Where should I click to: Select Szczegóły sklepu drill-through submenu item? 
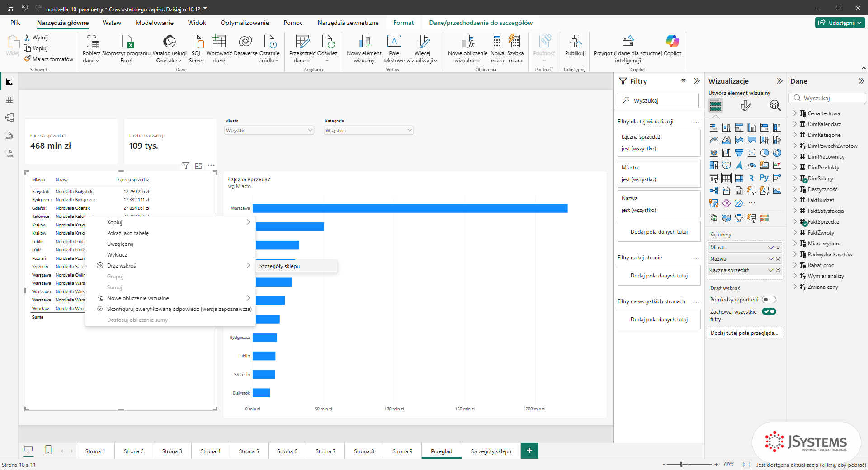tap(297, 266)
